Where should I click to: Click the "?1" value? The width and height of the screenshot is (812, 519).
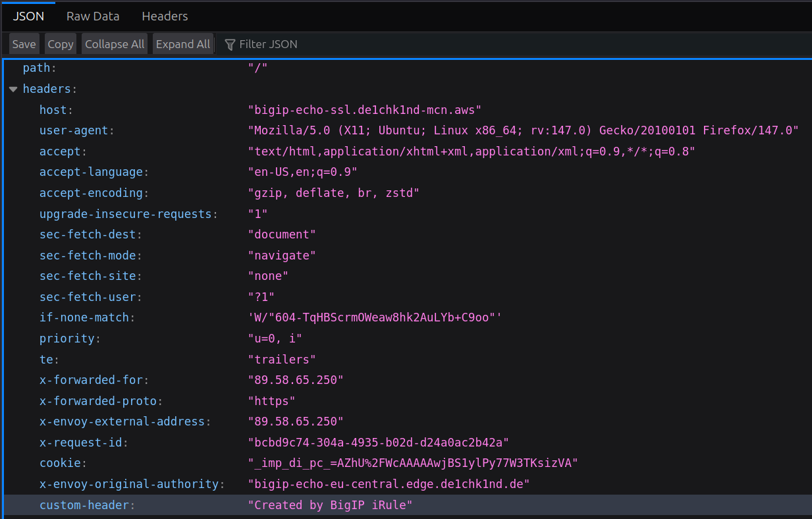(x=261, y=297)
